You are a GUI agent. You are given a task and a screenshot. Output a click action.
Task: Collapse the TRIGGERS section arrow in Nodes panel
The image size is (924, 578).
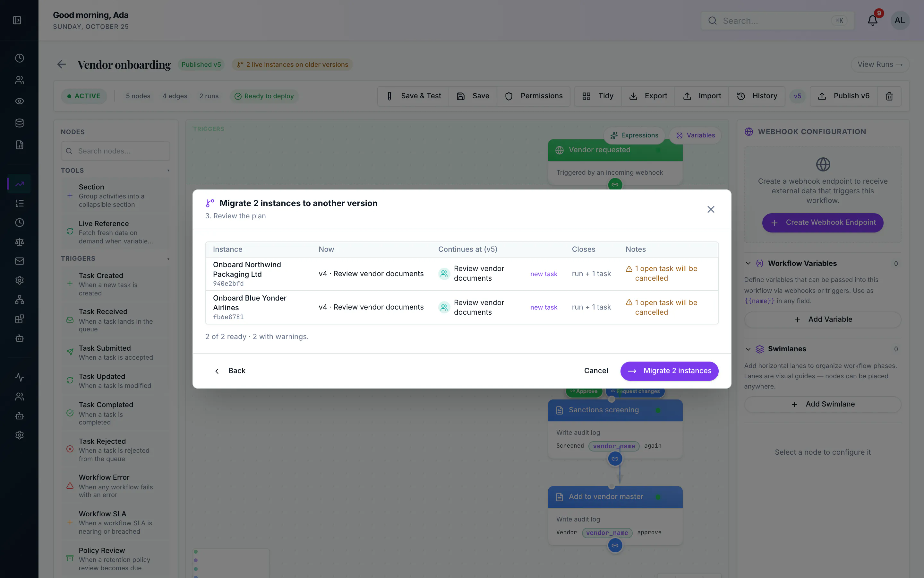coord(168,259)
